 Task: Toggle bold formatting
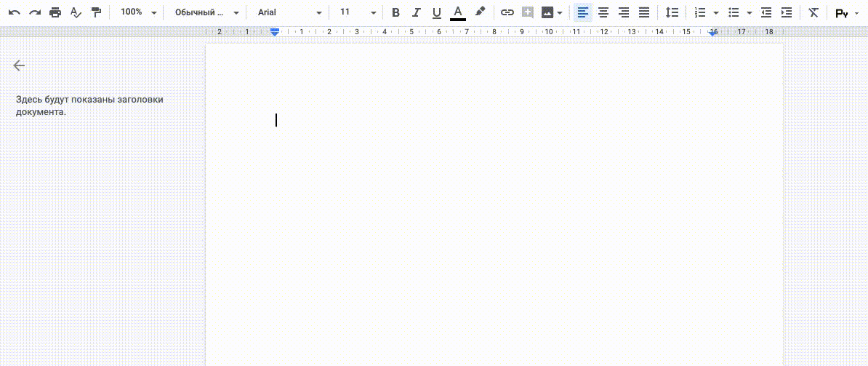[395, 12]
